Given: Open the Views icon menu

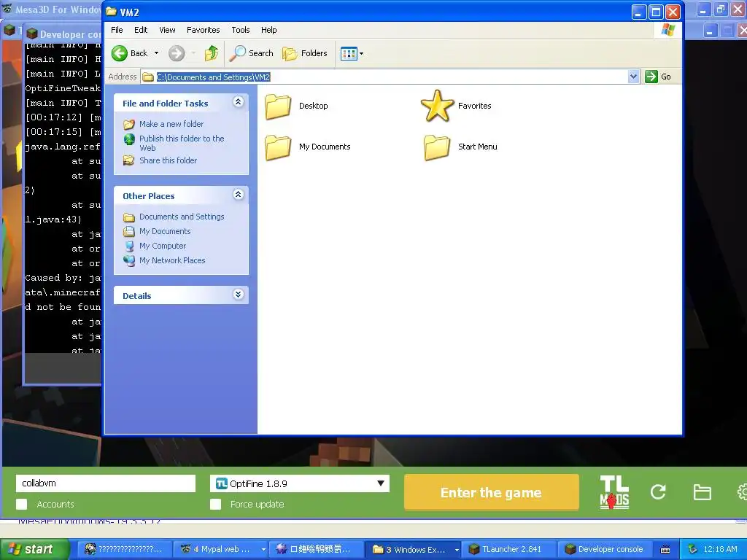Looking at the screenshot, I should click(x=352, y=54).
